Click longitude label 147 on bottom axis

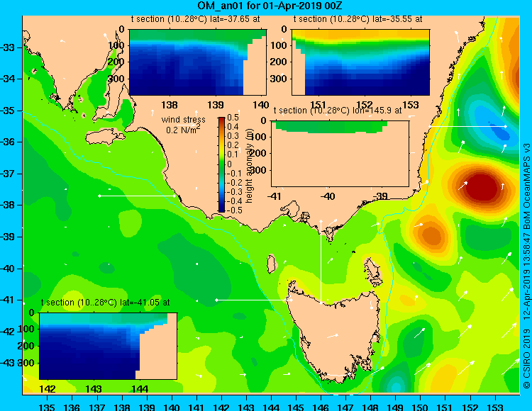pyautogui.click(x=345, y=407)
